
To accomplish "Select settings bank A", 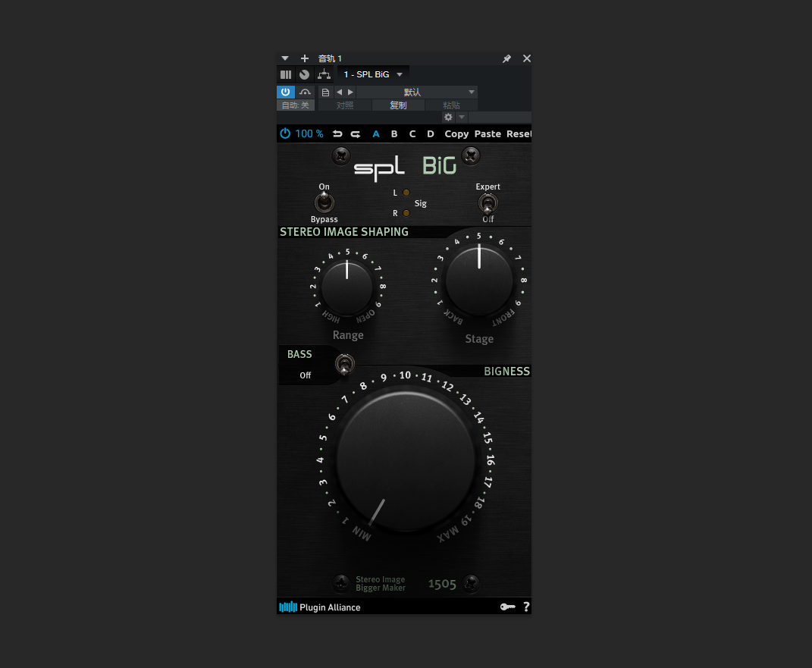I will tap(376, 133).
